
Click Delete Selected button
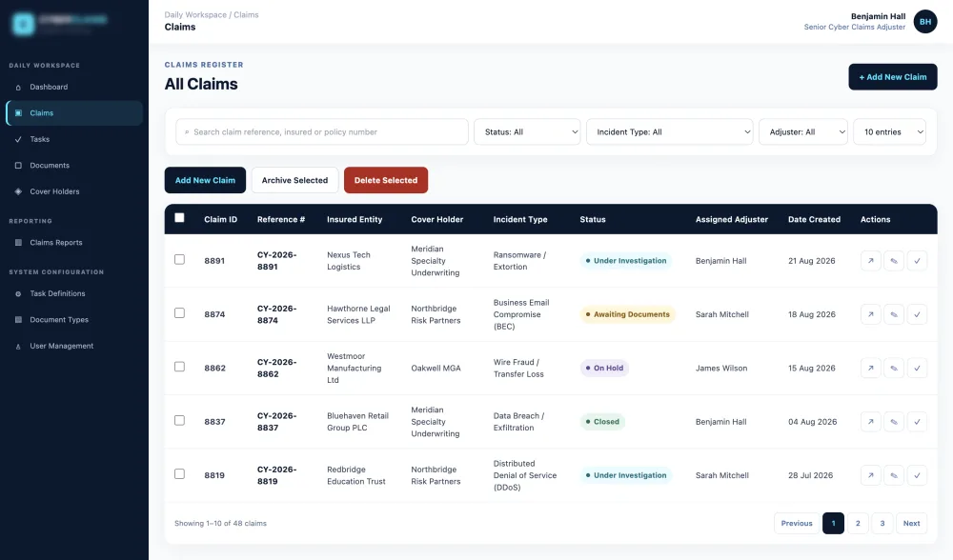(386, 180)
